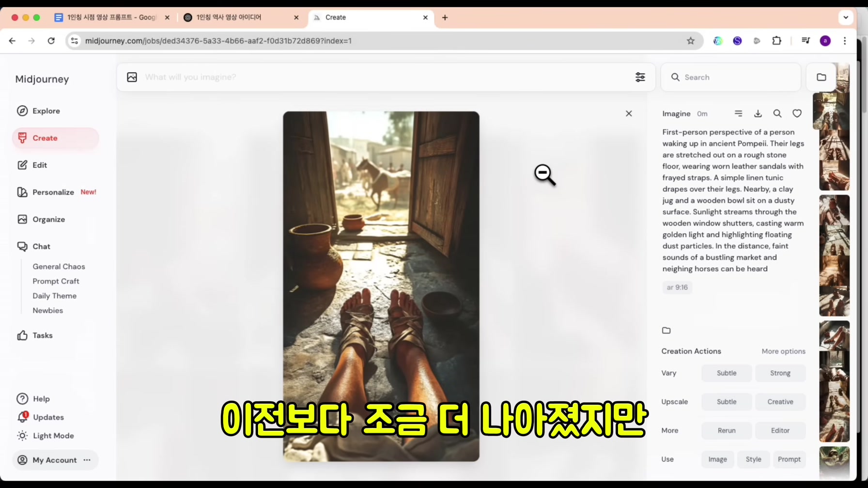Reload the page
Image resolution: width=868 pixels, height=488 pixels.
(x=51, y=41)
